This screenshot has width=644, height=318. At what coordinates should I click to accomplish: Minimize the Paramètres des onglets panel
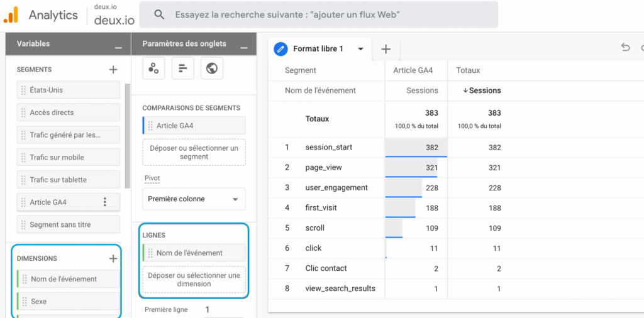(x=244, y=48)
